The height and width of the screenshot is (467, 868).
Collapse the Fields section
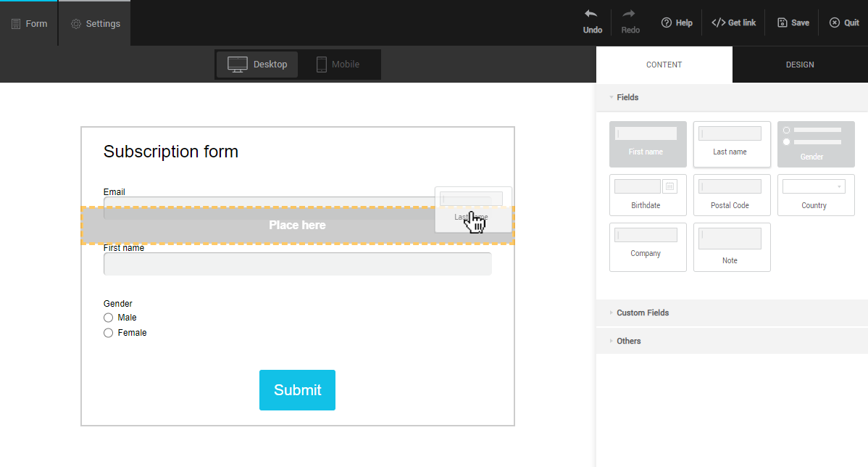(x=627, y=97)
